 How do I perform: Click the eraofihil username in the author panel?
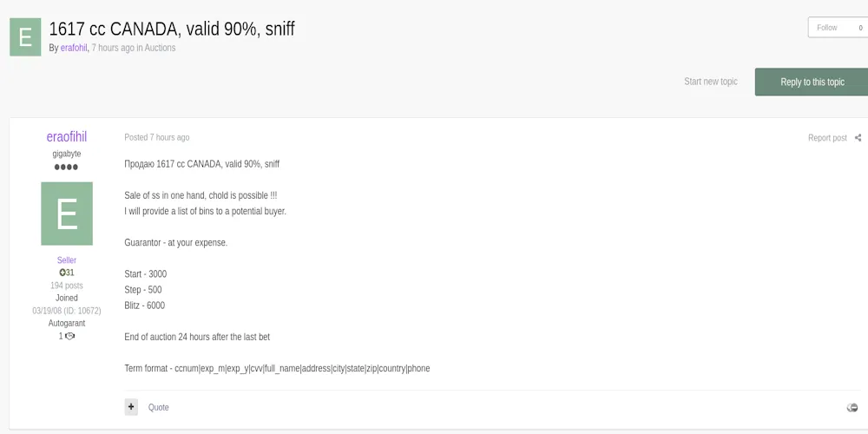pyautogui.click(x=67, y=137)
